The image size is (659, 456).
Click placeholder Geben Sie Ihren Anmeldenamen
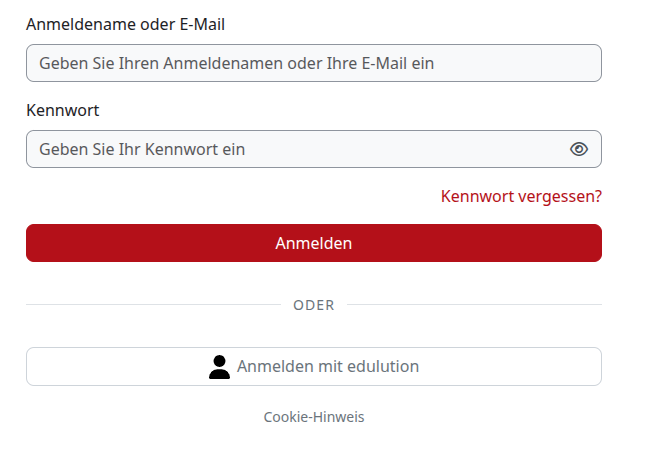237,63
